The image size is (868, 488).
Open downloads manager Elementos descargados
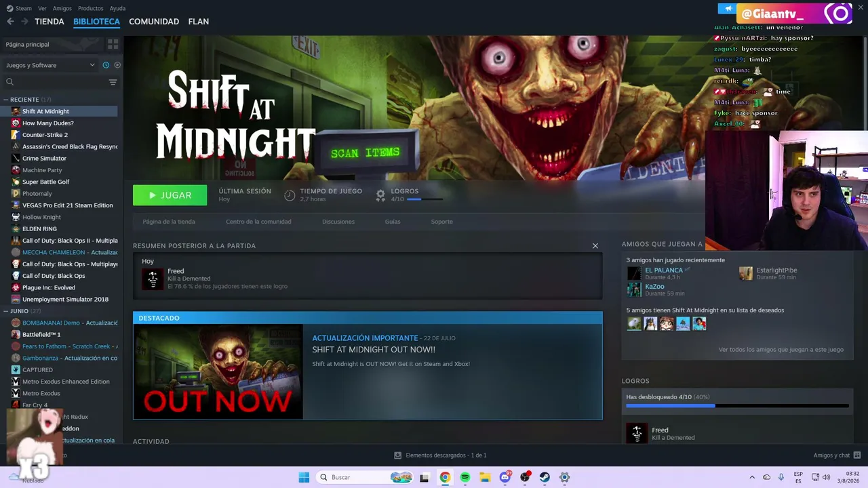pyautogui.click(x=440, y=455)
